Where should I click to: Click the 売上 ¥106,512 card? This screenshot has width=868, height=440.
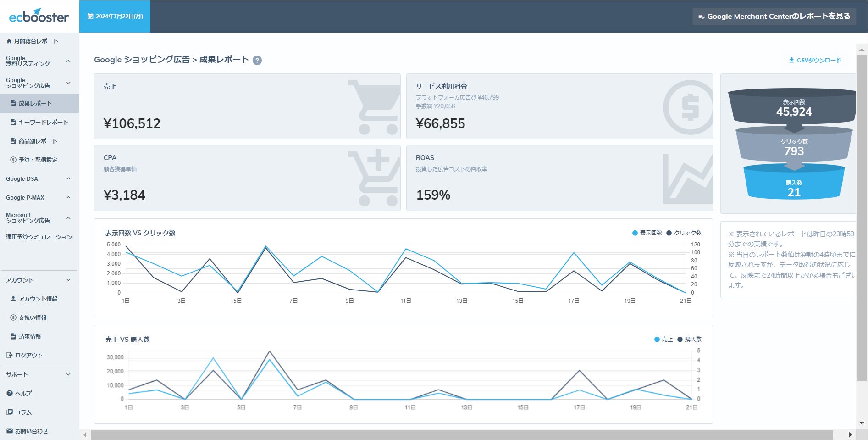pos(247,106)
